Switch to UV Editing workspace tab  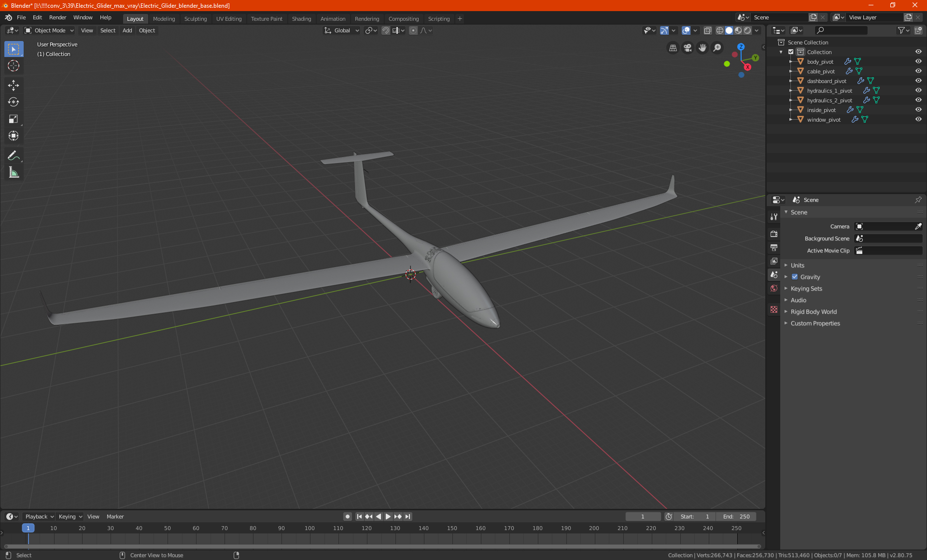click(229, 19)
